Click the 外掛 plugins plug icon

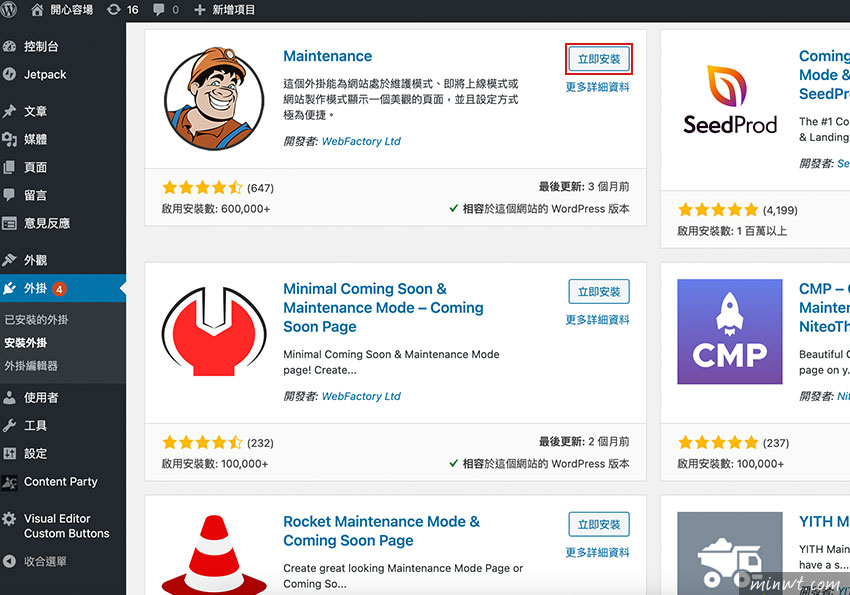(9, 288)
